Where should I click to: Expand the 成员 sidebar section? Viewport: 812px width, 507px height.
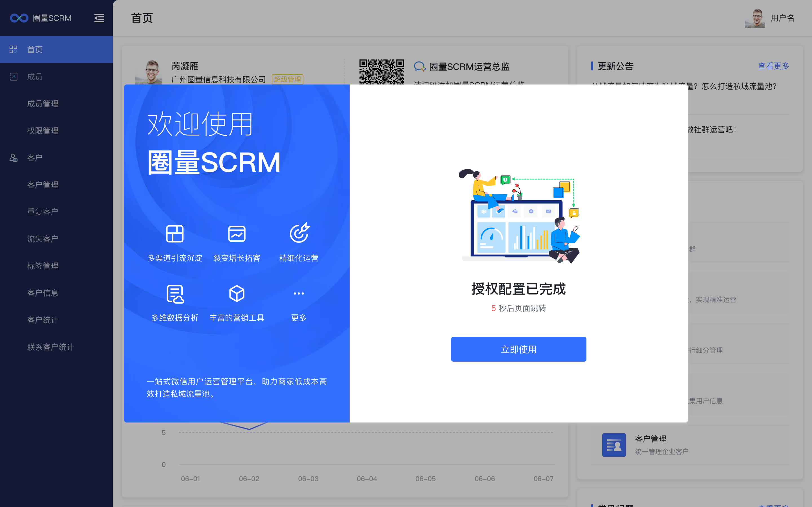[35, 77]
